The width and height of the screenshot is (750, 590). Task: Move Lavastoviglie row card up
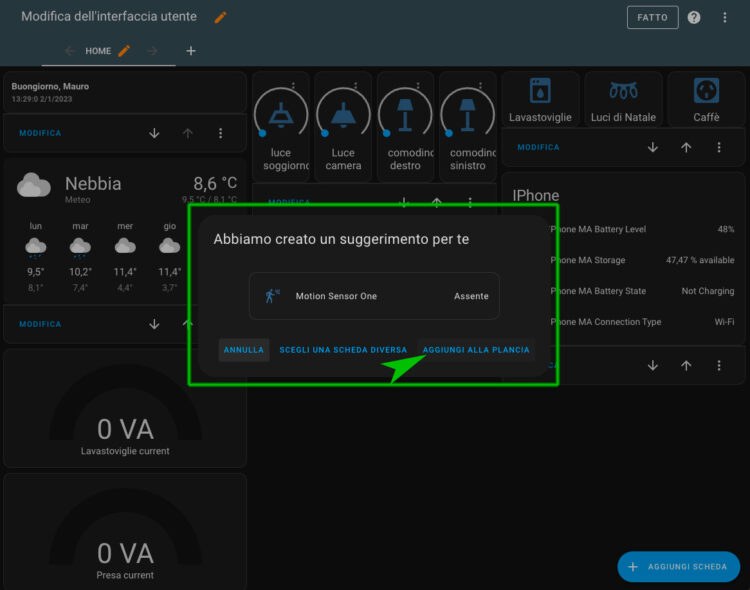[x=686, y=147]
